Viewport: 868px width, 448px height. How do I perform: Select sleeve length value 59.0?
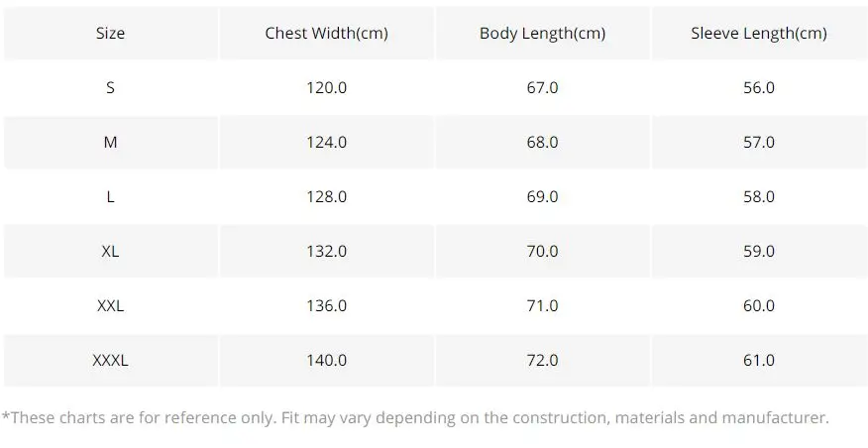tap(759, 252)
